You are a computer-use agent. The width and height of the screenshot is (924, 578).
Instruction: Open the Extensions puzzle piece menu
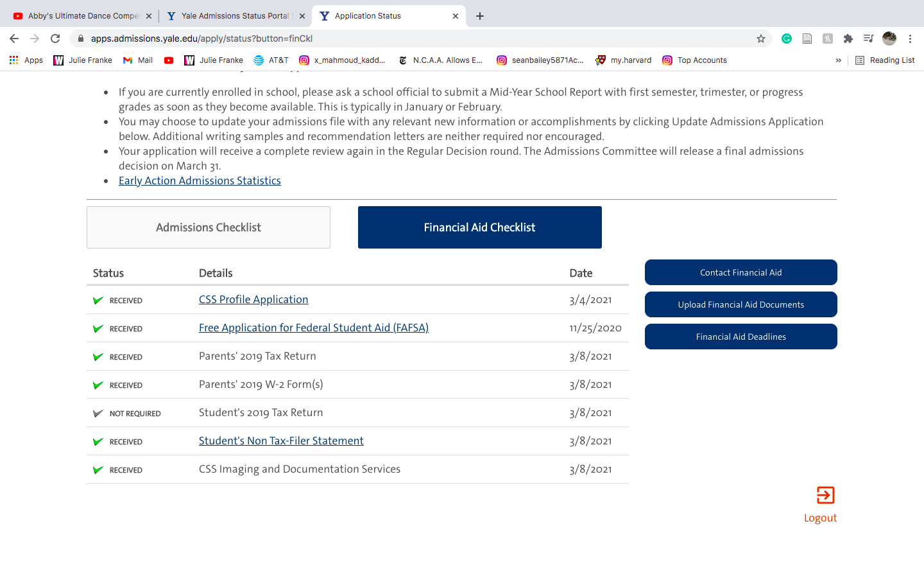(848, 39)
